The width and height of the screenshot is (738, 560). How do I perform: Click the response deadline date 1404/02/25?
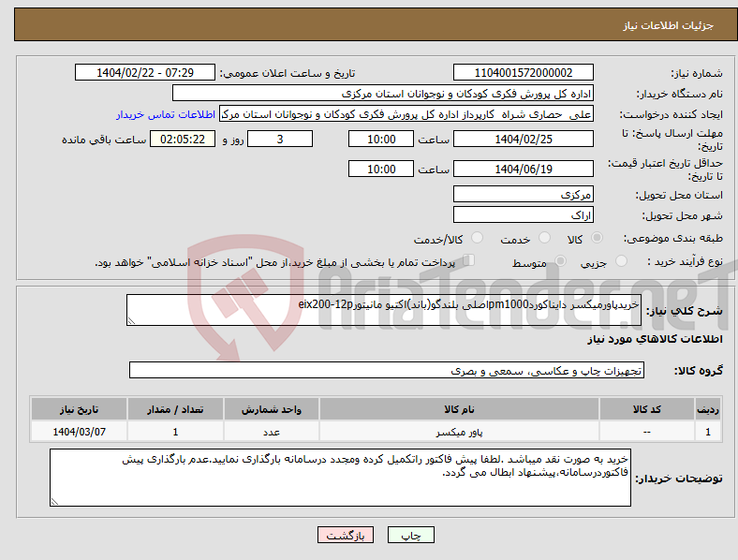tap(523, 139)
